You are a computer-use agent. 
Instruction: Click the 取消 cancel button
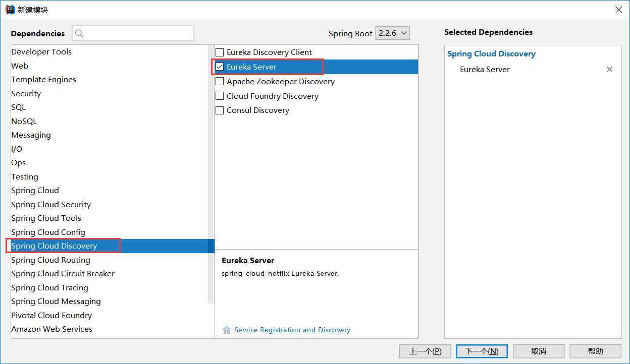(x=539, y=351)
